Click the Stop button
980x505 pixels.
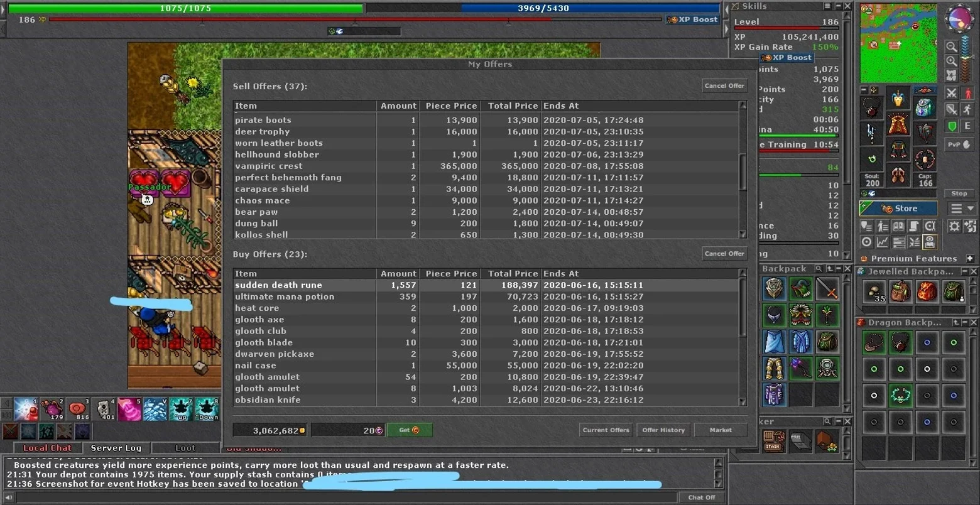click(x=959, y=193)
